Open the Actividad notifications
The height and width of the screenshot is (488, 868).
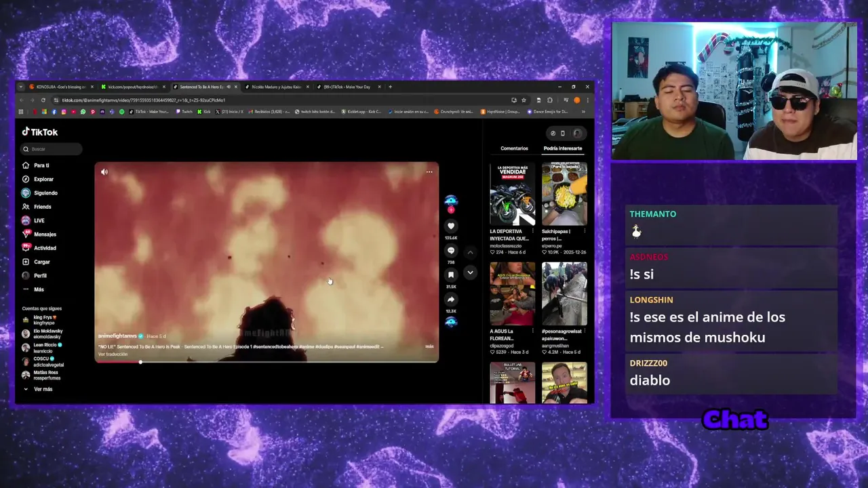tap(39, 248)
